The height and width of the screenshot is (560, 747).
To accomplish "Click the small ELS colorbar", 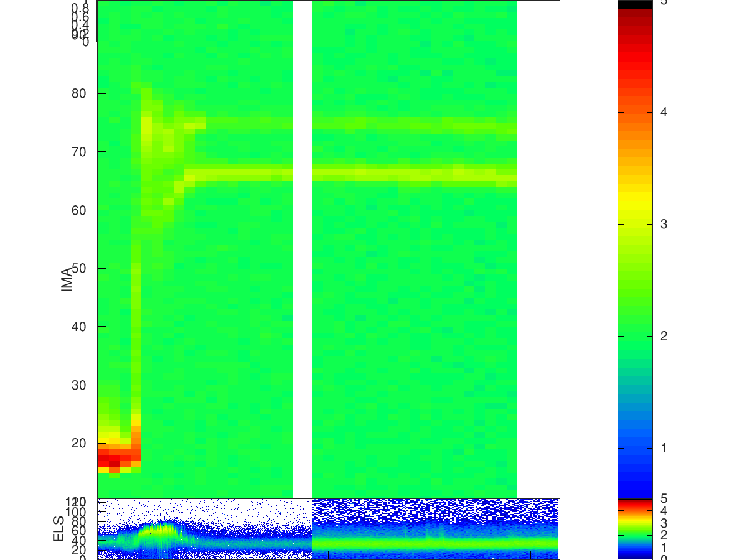I will coord(635,529).
